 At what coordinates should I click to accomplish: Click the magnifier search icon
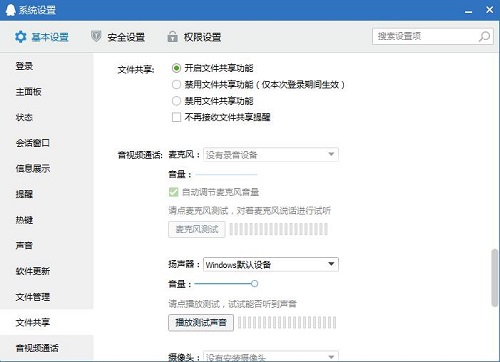click(484, 36)
